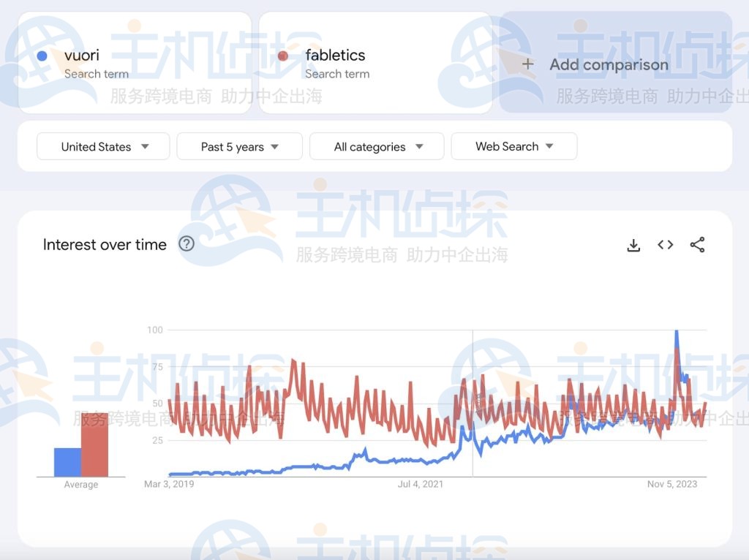The width and height of the screenshot is (749, 560).
Task: Open the Web Search type selector
Action: (x=514, y=146)
